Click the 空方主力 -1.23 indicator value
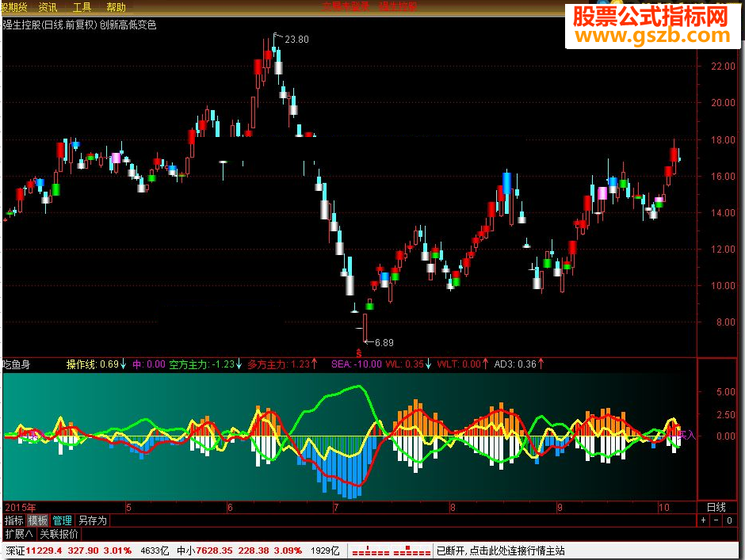 coord(205,364)
